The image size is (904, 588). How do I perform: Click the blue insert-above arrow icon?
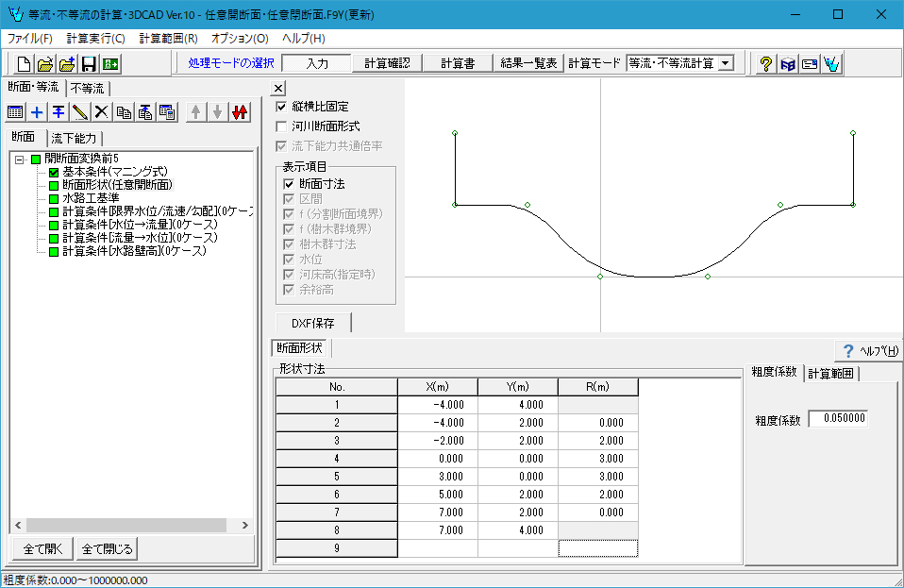(x=59, y=111)
